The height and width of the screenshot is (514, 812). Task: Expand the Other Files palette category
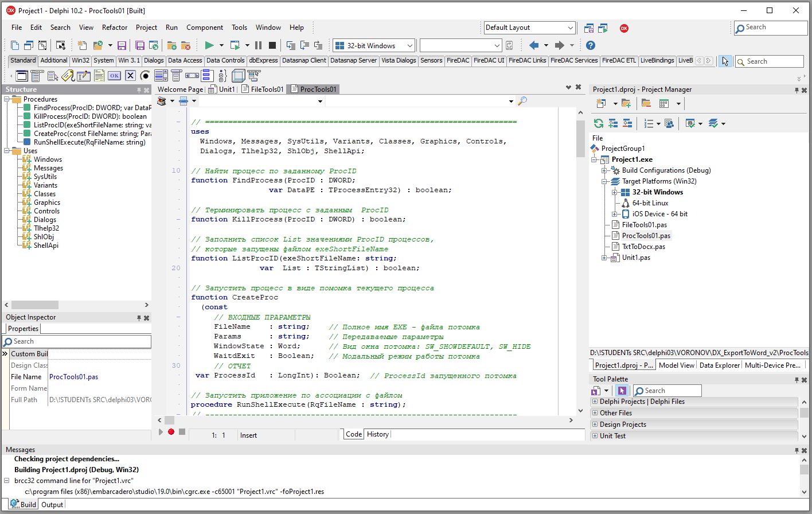point(595,413)
